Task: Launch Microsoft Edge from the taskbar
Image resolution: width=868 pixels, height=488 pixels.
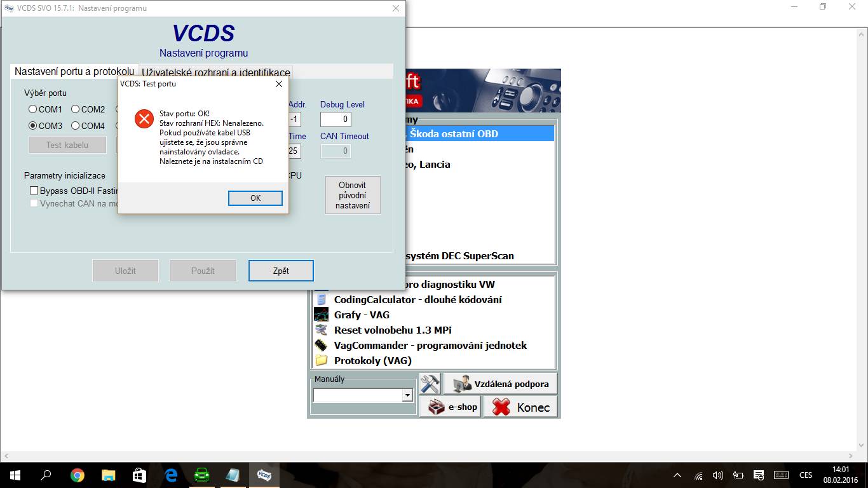Action: 170,475
